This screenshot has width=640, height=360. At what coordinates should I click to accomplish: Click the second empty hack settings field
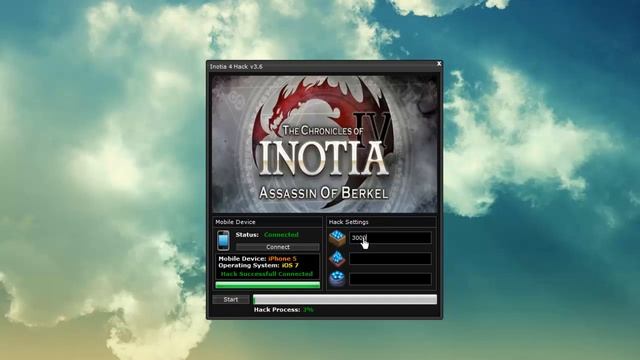(390, 258)
